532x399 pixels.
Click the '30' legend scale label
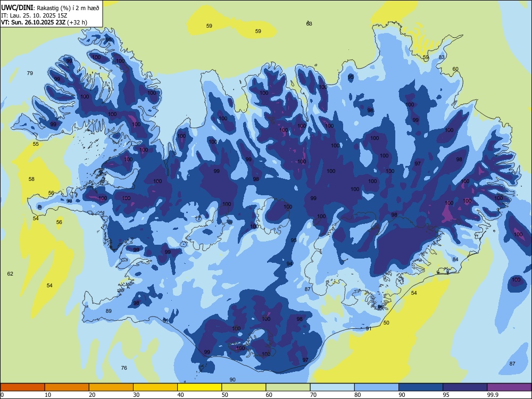(136, 395)
